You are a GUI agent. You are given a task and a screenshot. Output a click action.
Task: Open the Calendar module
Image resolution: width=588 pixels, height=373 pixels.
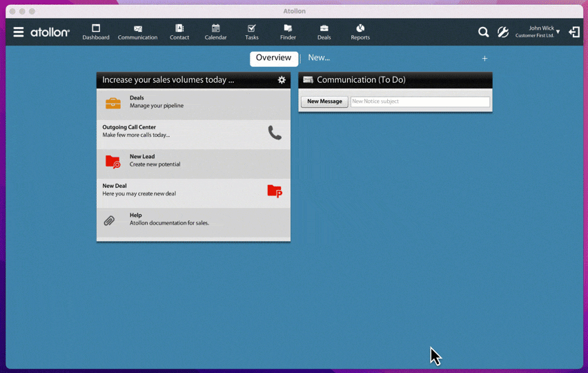point(215,32)
